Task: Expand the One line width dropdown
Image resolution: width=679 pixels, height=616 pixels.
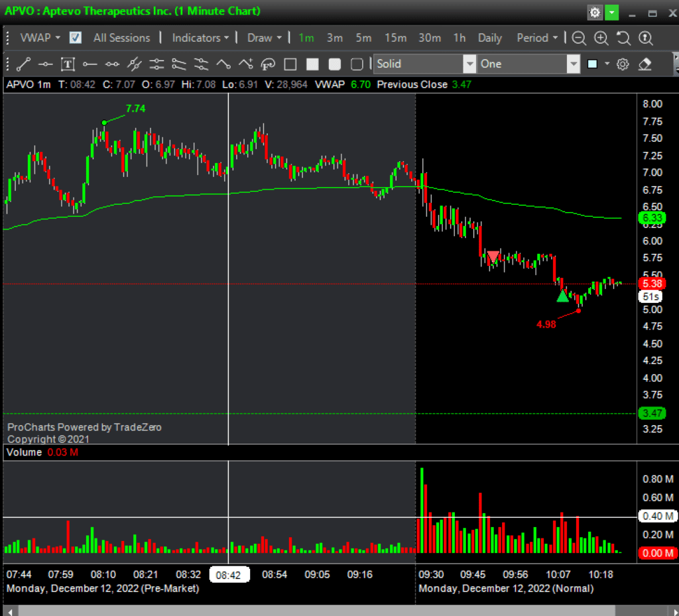Action: [x=574, y=64]
